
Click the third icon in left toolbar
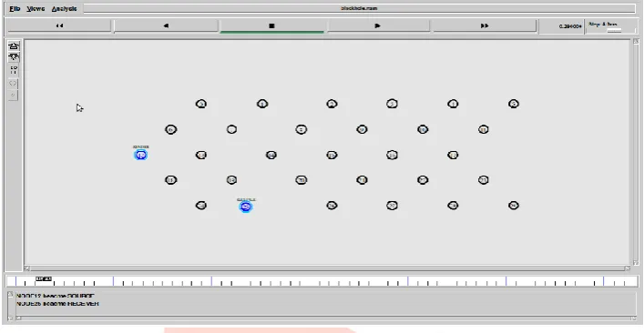point(14,70)
